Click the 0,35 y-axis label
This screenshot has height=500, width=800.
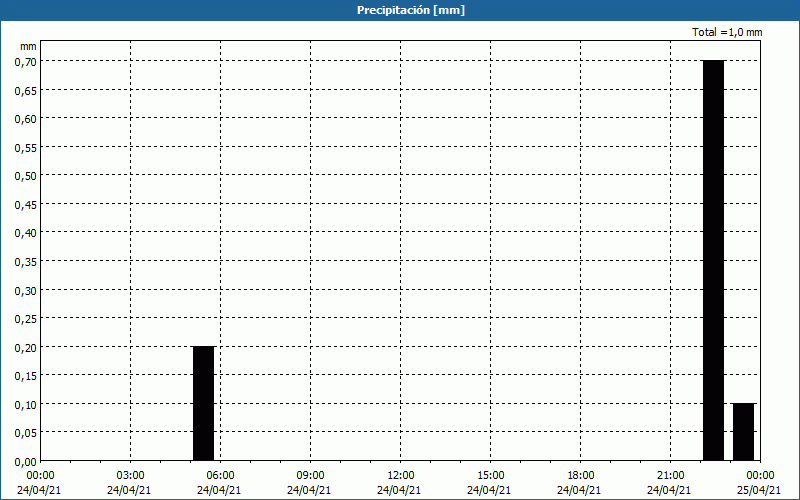[x=26, y=262]
